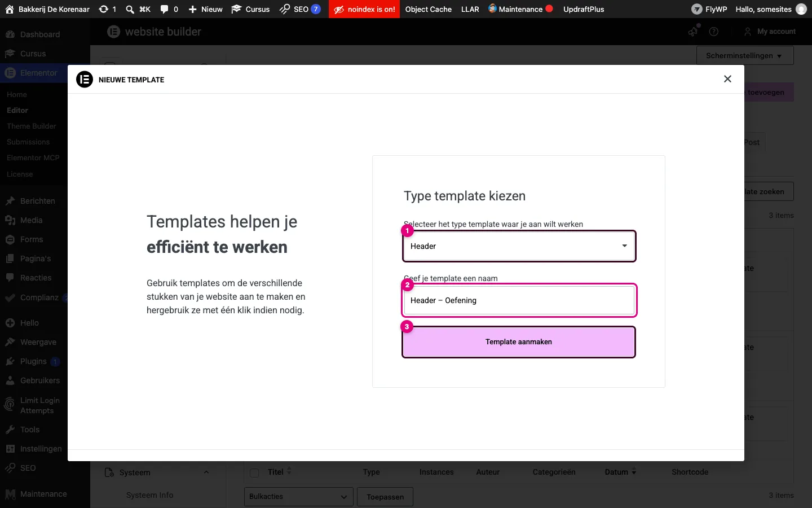Open the Submissions submenu link
Viewport: 812px width, 508px height.
point(28,142)
